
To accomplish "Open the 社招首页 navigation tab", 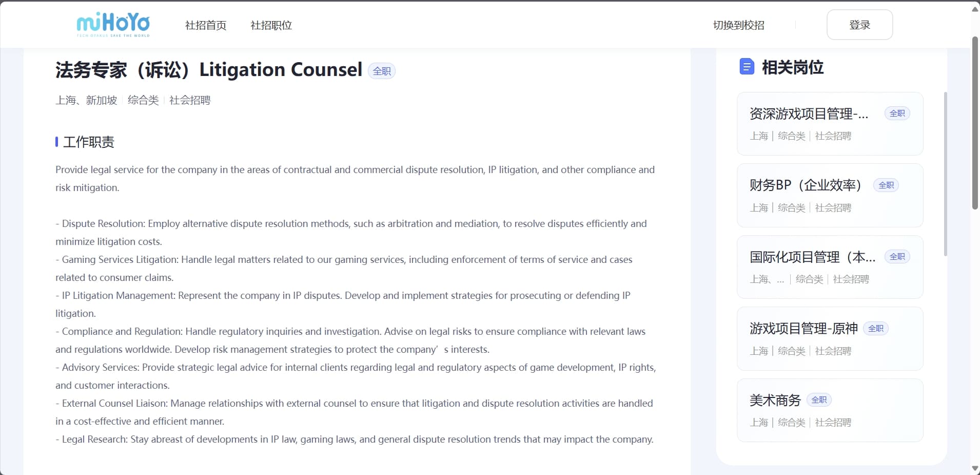I will 206,25.
